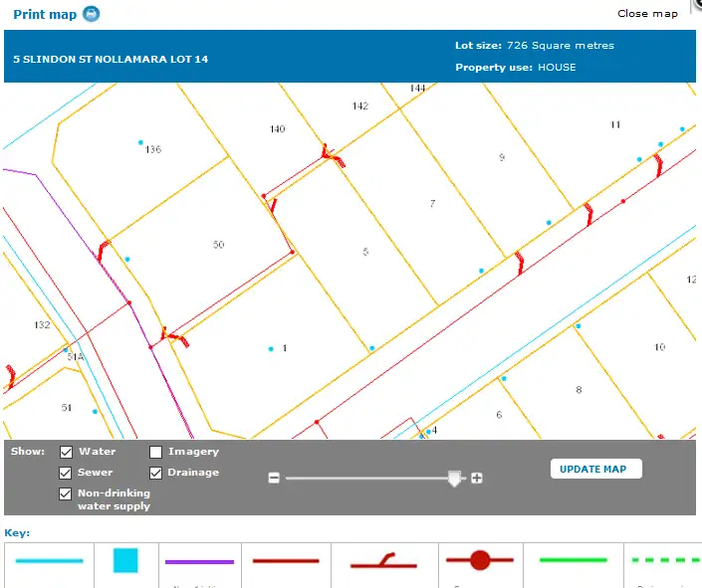Click the cyan square symbol in the key
Image resolution: width=702 pixels, height=588 pixels.
tap(125, 560)
